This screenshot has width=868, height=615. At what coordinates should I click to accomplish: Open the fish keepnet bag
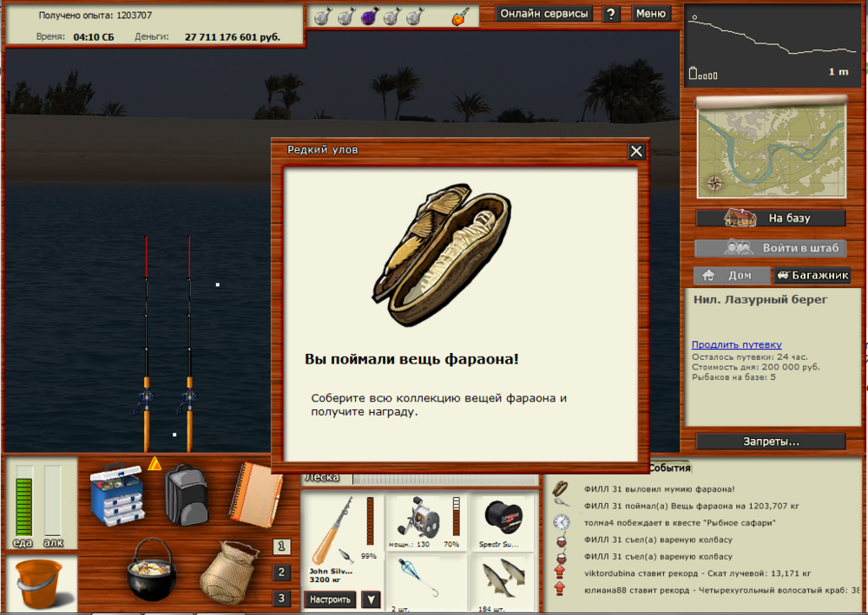click(229, 573)
